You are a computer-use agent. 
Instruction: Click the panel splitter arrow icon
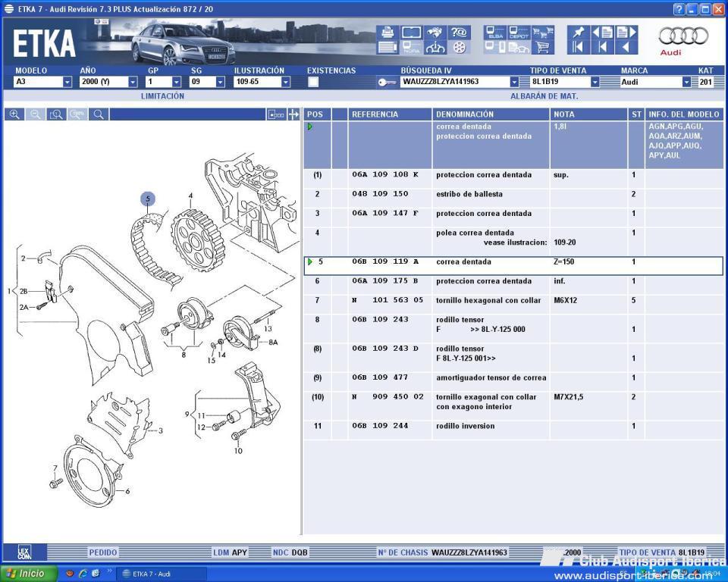click(293, 114)
